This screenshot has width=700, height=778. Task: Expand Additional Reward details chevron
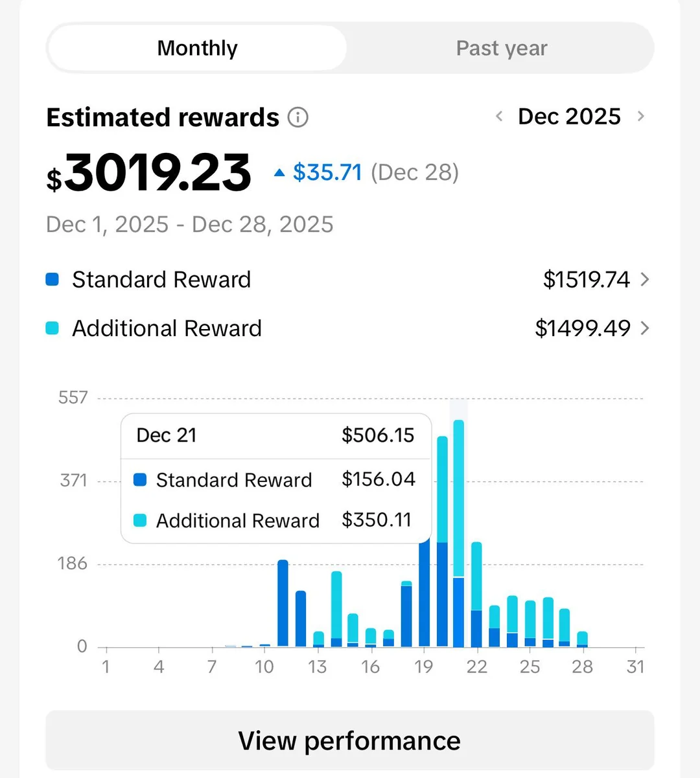coord(645,328)
